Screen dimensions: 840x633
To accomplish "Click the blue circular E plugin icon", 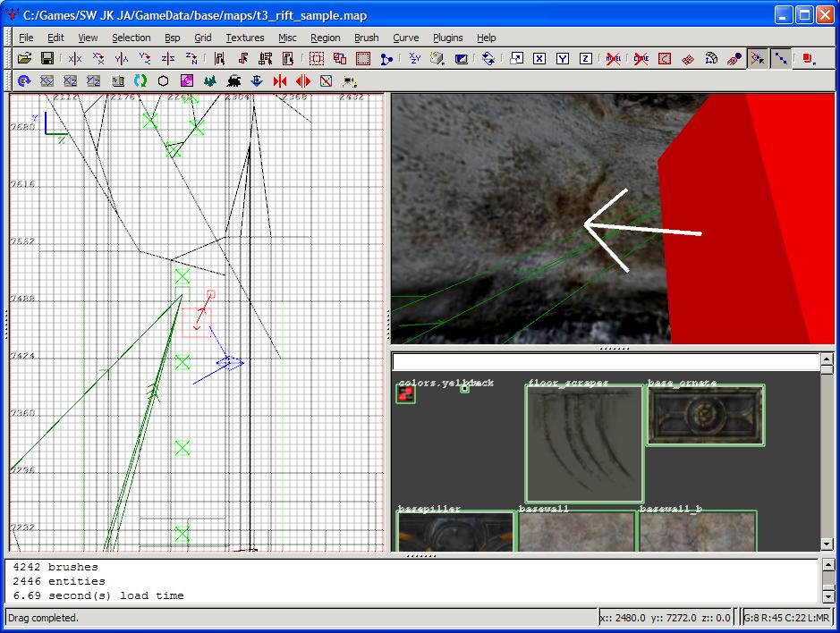I will 24,80.
